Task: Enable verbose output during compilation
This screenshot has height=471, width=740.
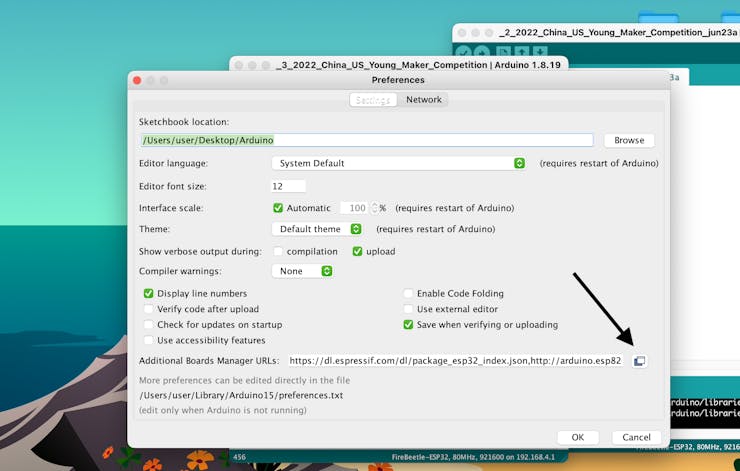Action: coord(278,252)
